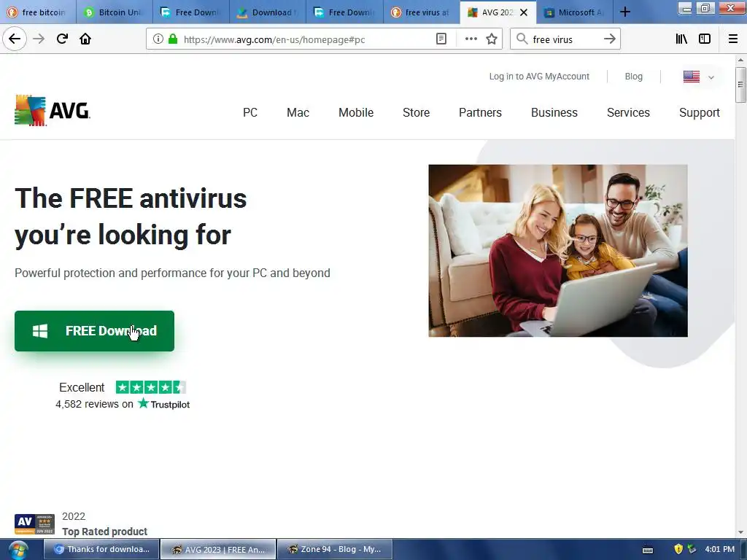
Task: Open the Trustpilot reviews link
Action: [123, 404]
